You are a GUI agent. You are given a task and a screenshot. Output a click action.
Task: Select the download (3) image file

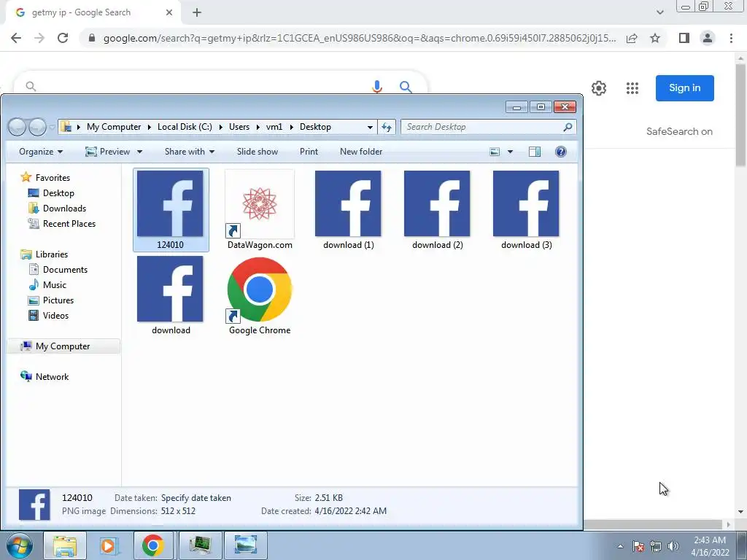(527, 209)
